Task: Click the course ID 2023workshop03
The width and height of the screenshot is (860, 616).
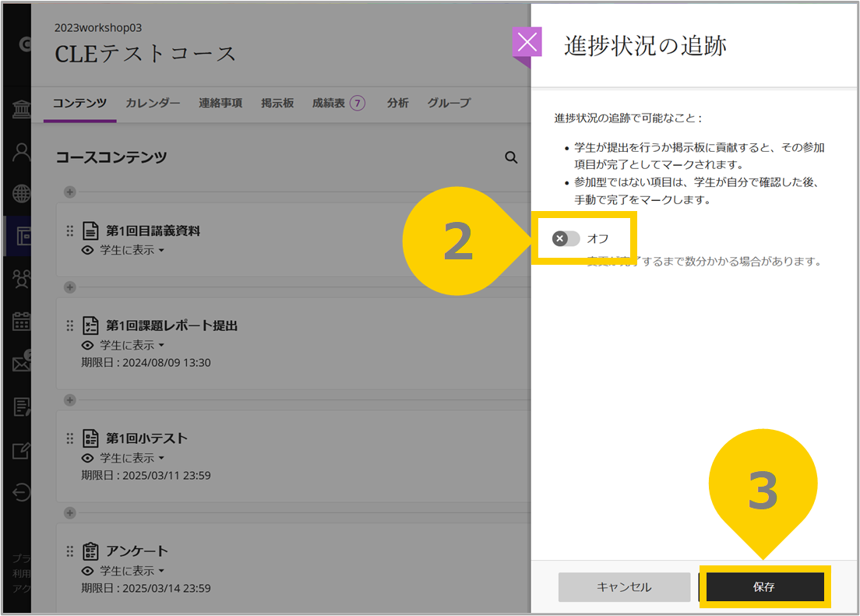Action: tap(98, 27)
